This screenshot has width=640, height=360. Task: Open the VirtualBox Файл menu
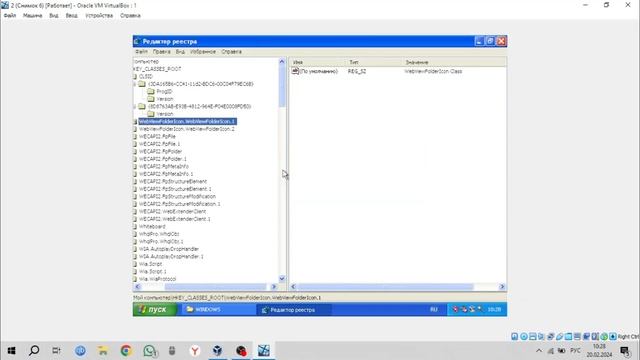(x=10, y=16)
